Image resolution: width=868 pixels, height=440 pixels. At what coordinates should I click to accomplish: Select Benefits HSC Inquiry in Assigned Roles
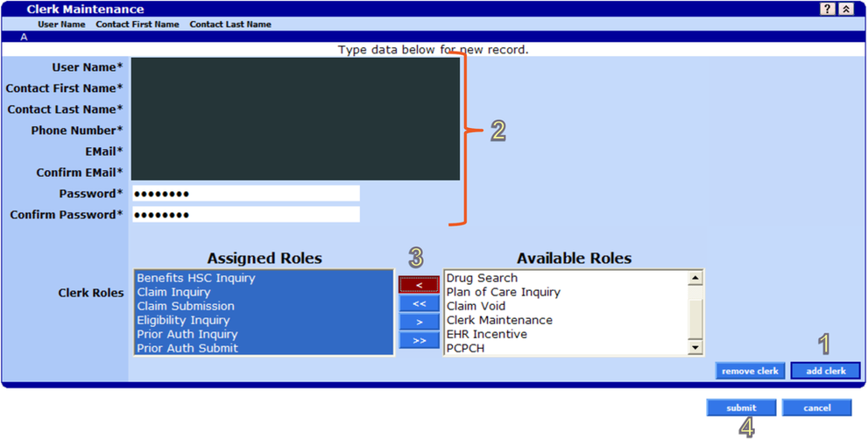click(264, 278)
